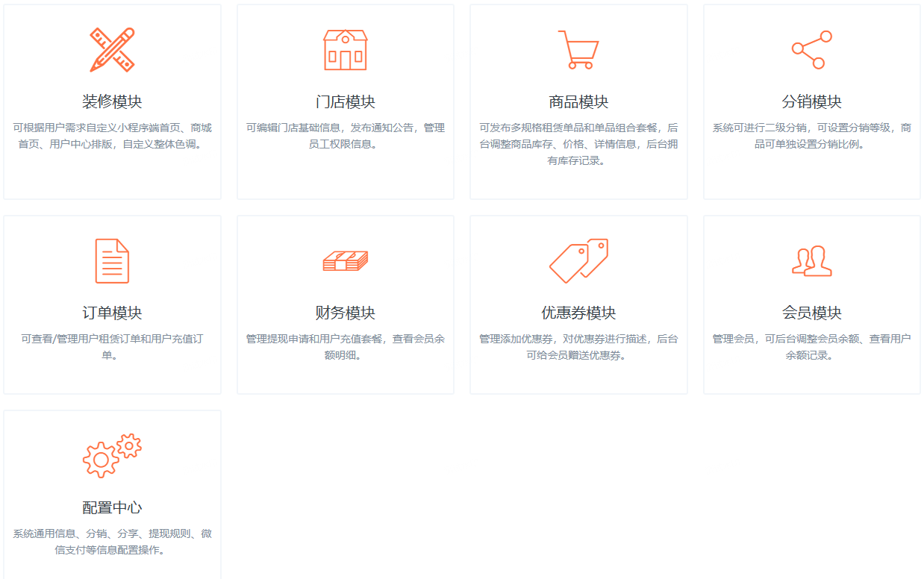Click the 优惠券模块 heading

coord(578,313)
